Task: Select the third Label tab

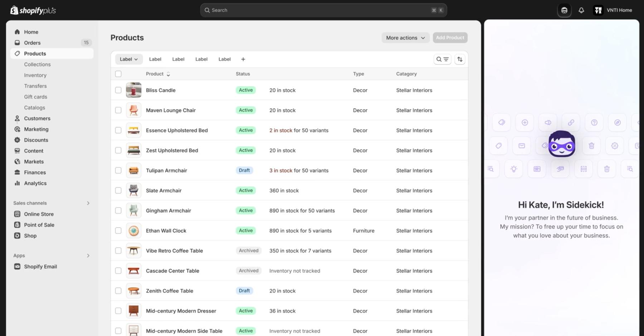Action: click(178, 59)
